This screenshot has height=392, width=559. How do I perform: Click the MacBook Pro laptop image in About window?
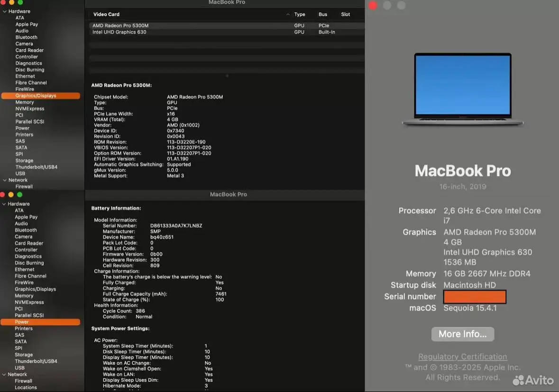point(462,90)
